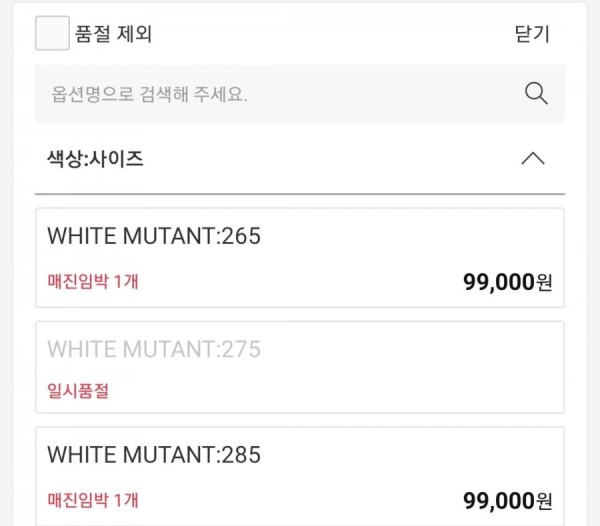Click the divider line under 색상:사이즈

[x=300, y=194]
